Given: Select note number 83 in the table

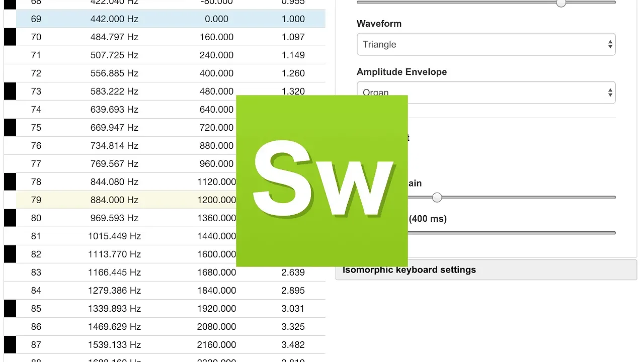Looking at the screenshot, I should click(36, 273).
